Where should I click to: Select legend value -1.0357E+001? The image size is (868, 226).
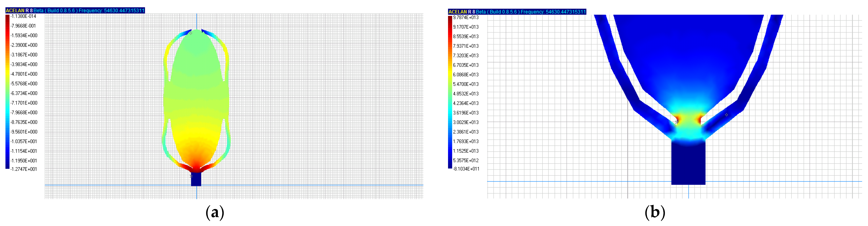[x=24, y=141]
